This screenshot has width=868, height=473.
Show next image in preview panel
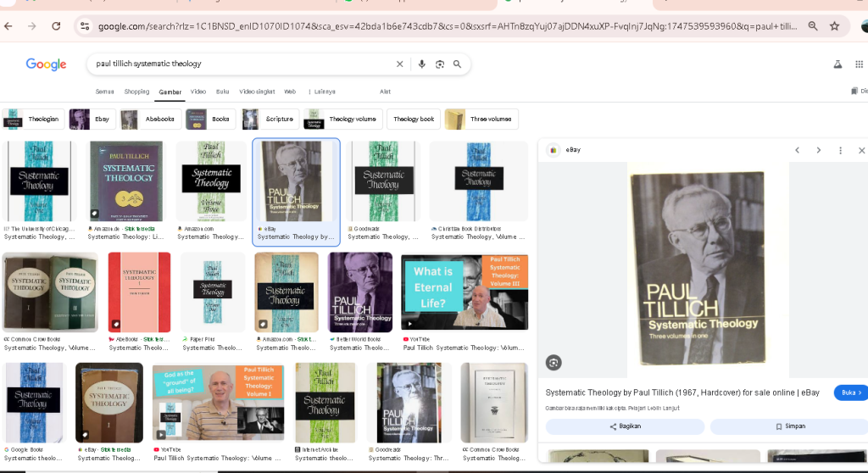coord(818,150)
